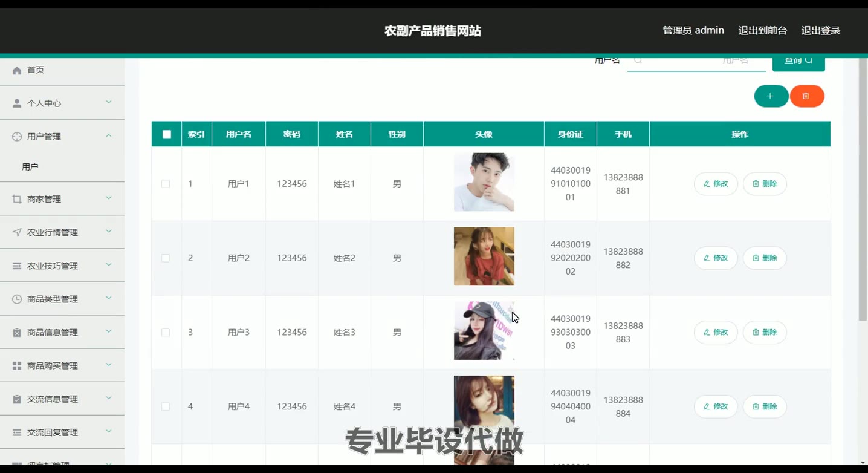Viewport: 868px width, 473px height.
Task: Click the clipboard icon beside 交流信息管理
Action: tap(17, 399)
